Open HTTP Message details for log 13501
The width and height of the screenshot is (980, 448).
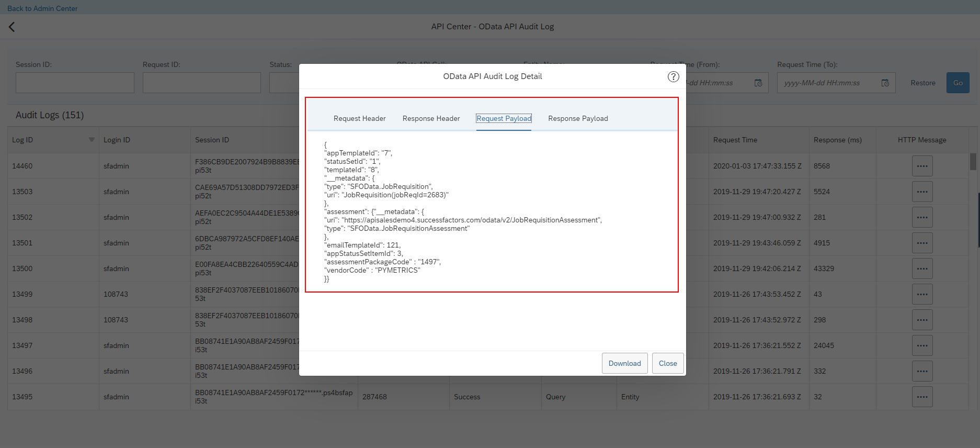pyautogui.click(x=922, y=243)
